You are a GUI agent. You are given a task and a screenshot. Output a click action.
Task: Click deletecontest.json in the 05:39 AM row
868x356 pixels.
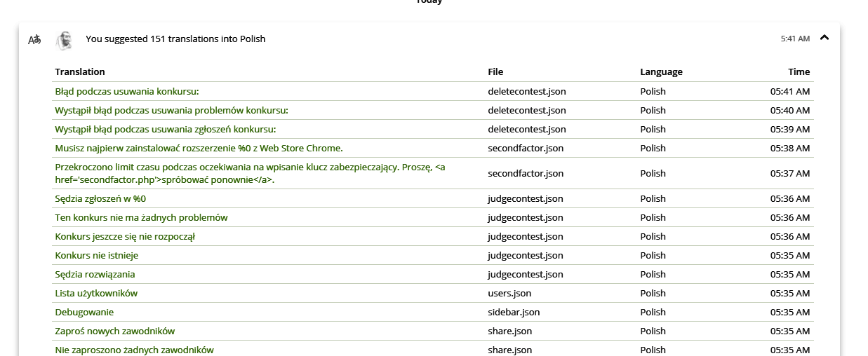coord(527,129)
